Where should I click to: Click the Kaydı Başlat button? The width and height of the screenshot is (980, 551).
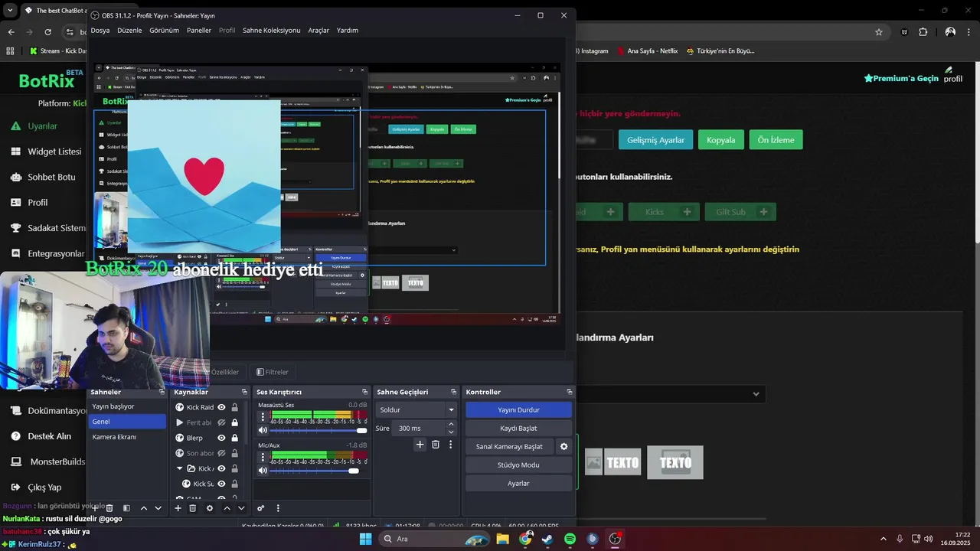[x=518, y=428]
